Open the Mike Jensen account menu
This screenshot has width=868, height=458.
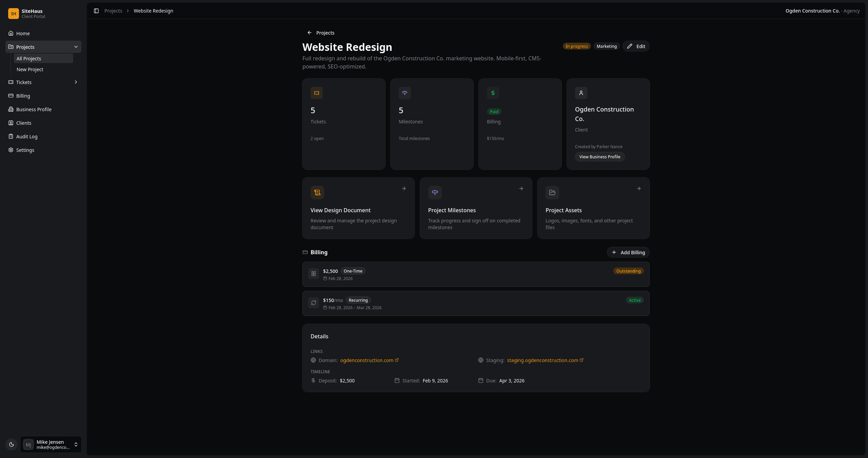(x=50, y=444)
